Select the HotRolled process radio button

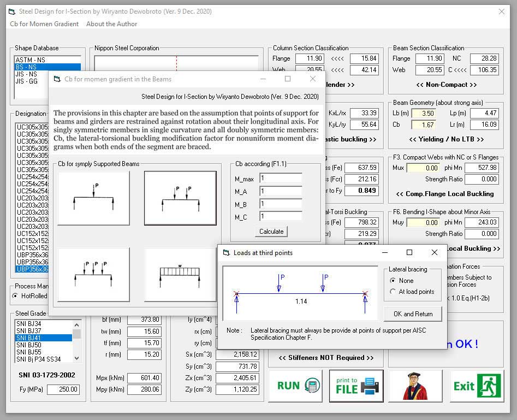15,296
